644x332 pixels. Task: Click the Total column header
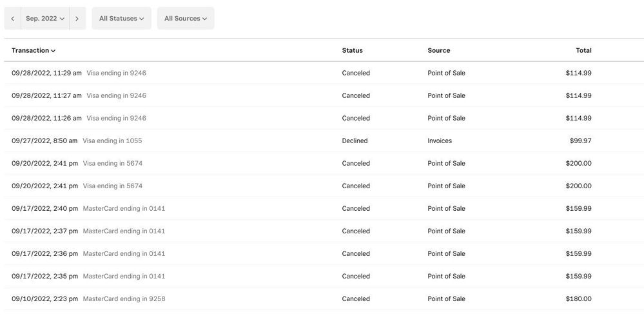(583, 50)
